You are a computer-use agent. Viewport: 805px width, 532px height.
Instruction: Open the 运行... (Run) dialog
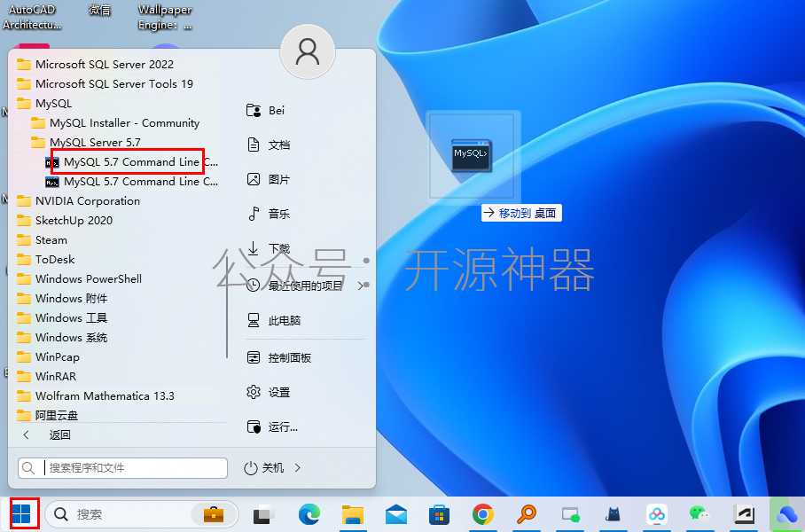(272, 426)
